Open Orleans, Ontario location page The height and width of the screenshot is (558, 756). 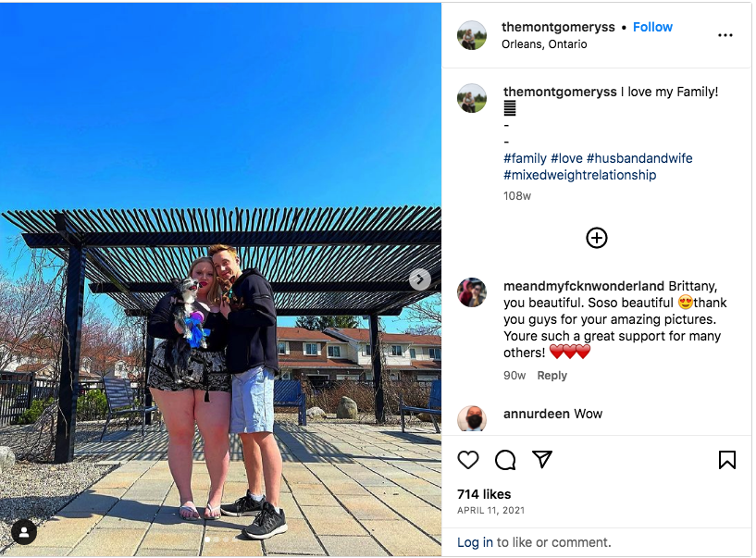tap(544, 43)
